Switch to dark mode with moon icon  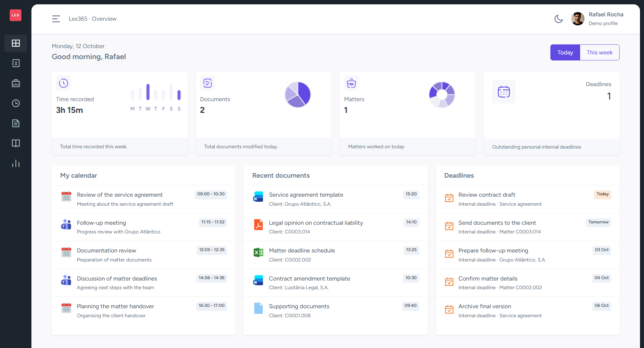(x=558, y=19)
